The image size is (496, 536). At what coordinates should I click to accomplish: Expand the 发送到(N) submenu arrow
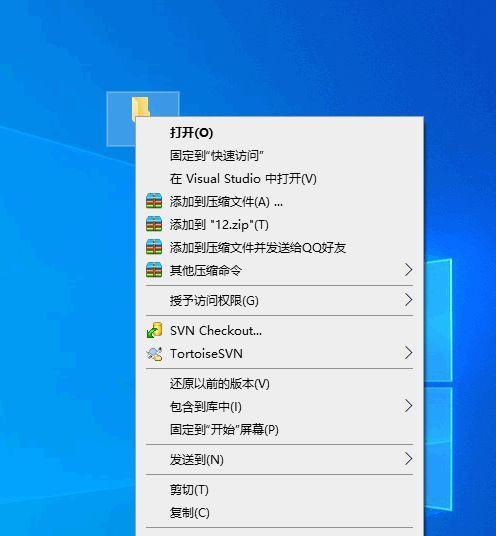point(408,459)
